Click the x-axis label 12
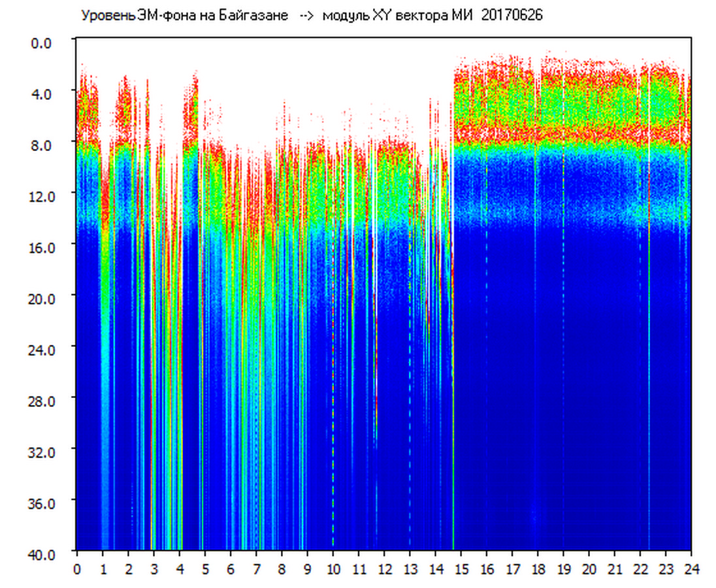Viewport: 716px width, 588px height. pyautogui.click(x=384, y=569)
